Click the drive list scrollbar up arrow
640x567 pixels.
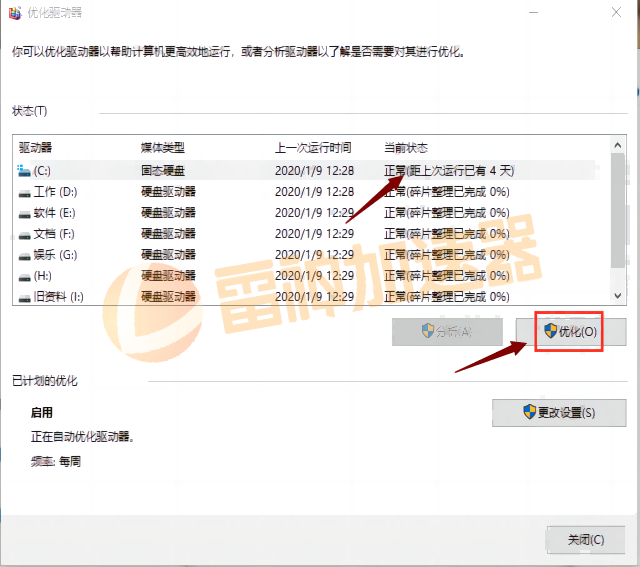(618, 145)
